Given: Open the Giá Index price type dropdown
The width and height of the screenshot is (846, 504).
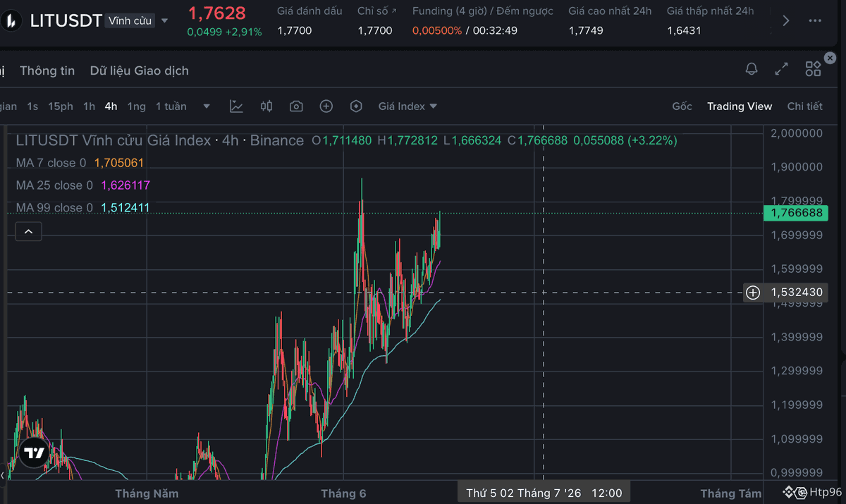Looking at the screenshot, I should pyautogui.click(x=407, y=106).
